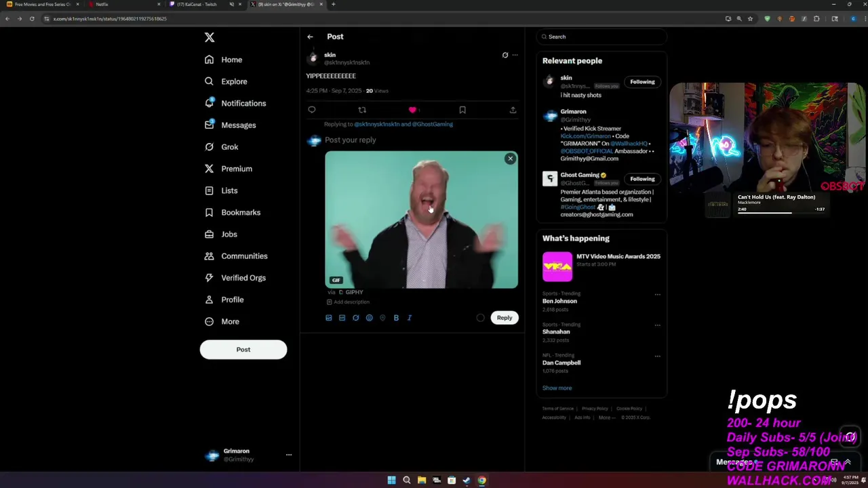The width and height of the screenshot is (868, 488).
Task: Open Windows taskbar search
Action: pyautogui.click(x=407, y=481)
